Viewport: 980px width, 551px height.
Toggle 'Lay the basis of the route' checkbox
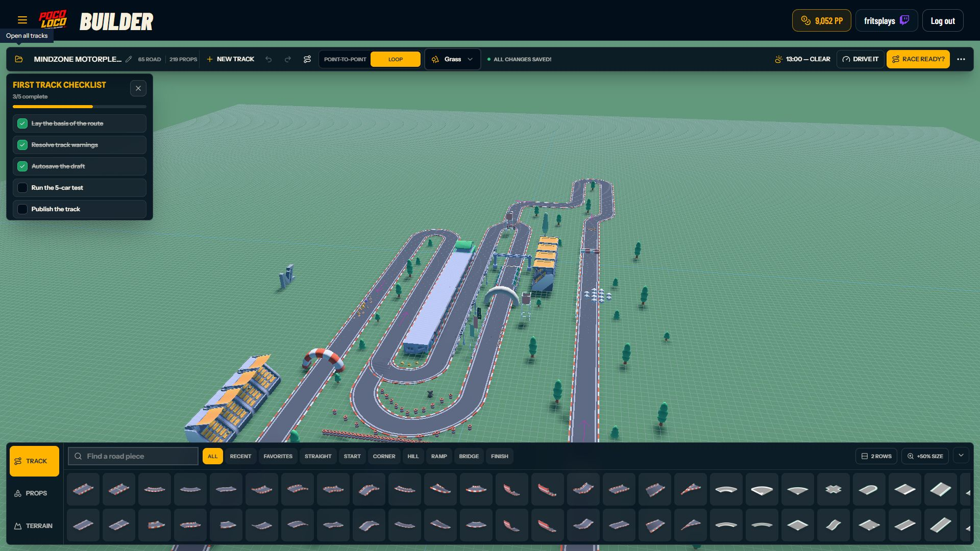tap(22, 123)
